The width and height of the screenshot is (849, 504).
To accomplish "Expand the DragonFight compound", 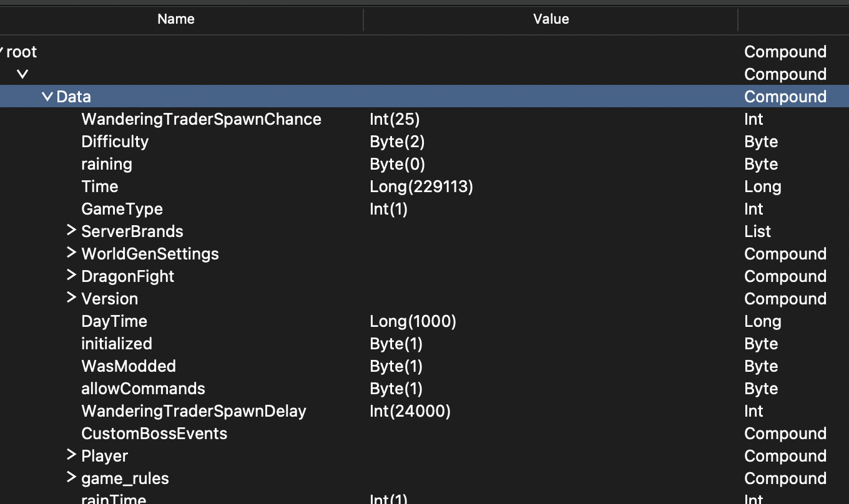I will tap(71, 275).
